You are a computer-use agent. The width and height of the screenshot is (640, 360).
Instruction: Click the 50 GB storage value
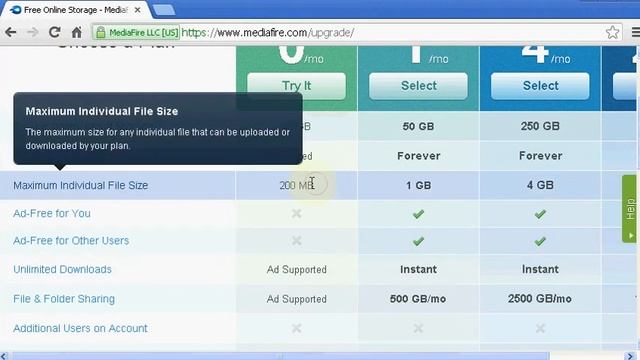click(x=418, y=126)
